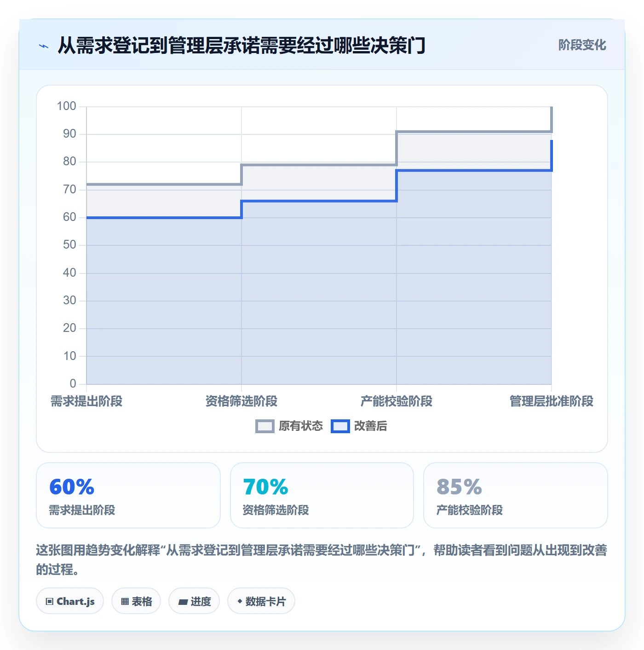Screen dimensions: 644x650
Task: Click the 管理层批准阶段 x-axis label
Action: [x=552, y=401]
